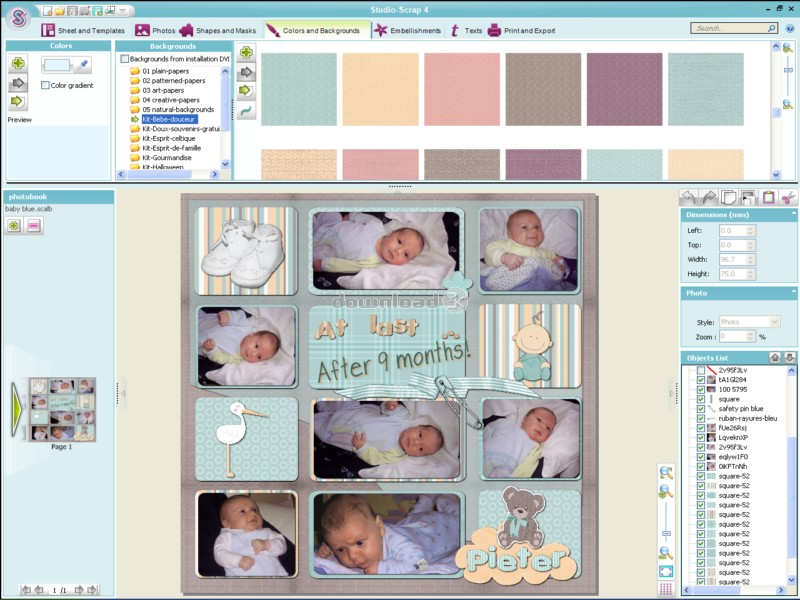Remove page with pink minus icon
The height and width of the screenshot is (600, 800).
click(34, 226)
